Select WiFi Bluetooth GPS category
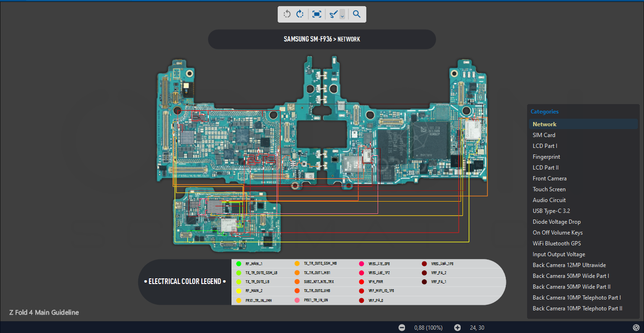The height and width of the screenshot is (333, 644). 583,244
